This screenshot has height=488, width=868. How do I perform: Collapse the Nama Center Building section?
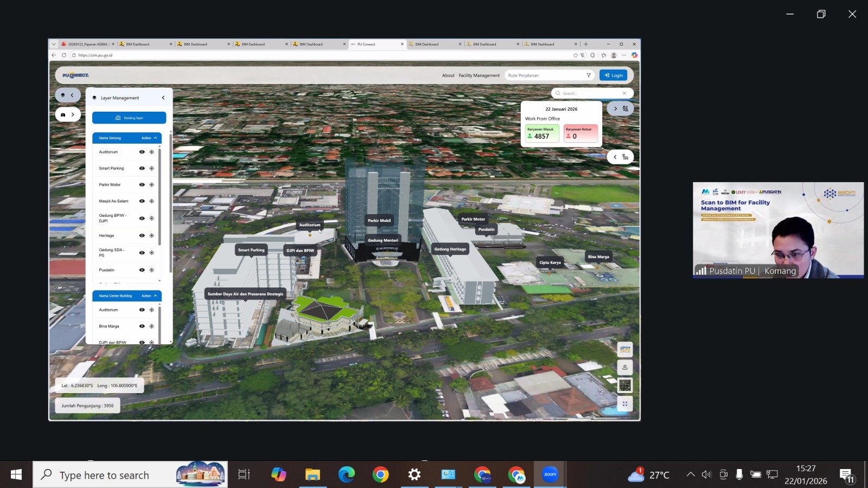pyautogui.click(x=156, y=296)
